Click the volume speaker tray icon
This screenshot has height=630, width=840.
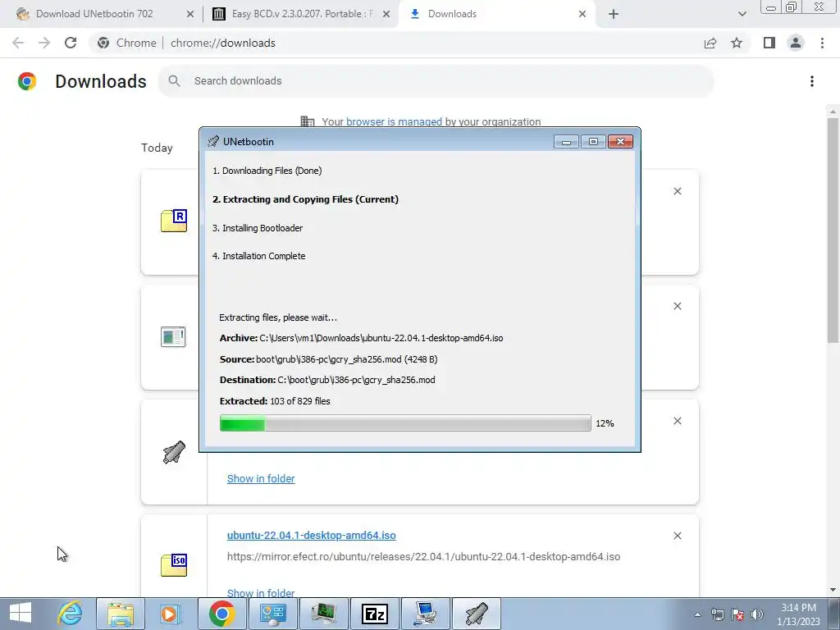click(757, 614)
